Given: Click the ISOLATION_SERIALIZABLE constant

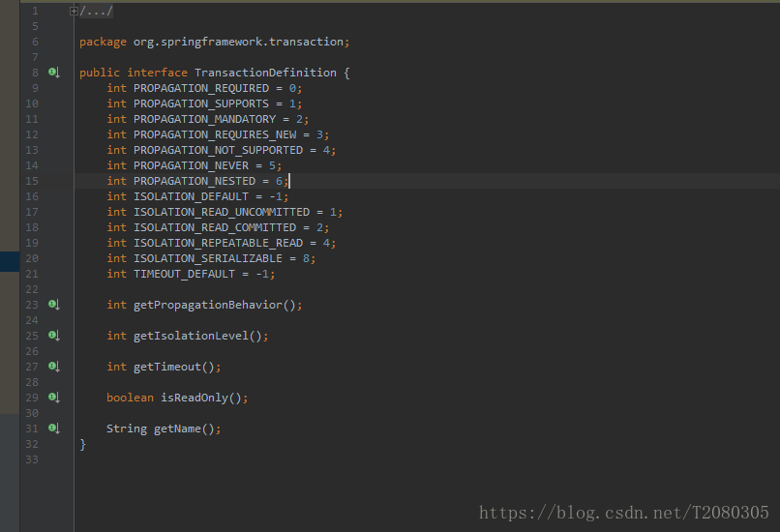Looking at the screenshot, I should (208, 258).
